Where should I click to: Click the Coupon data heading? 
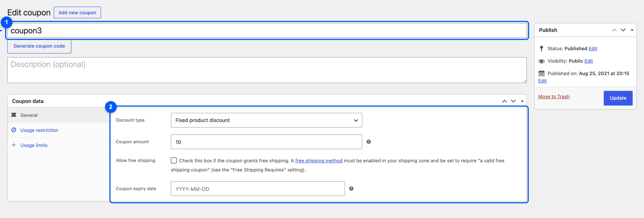click(28, 101)
